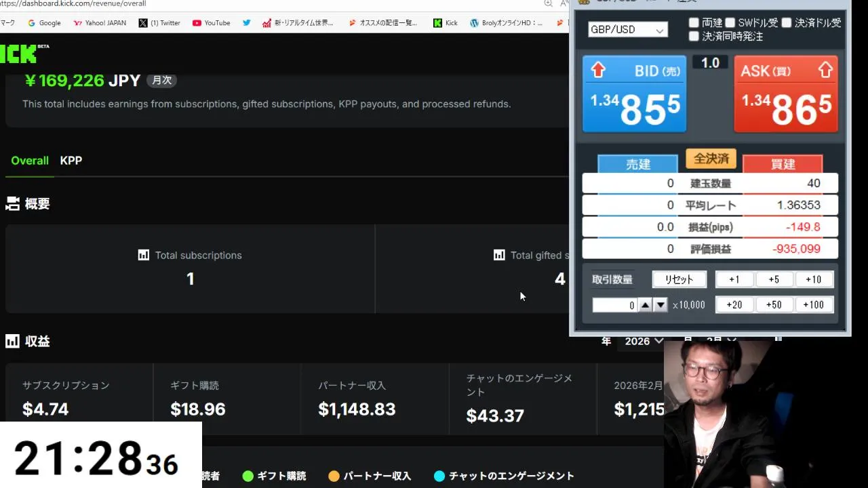
Task: Toggle the 決済ドル受 checkbox
Action: pos(787,23)
